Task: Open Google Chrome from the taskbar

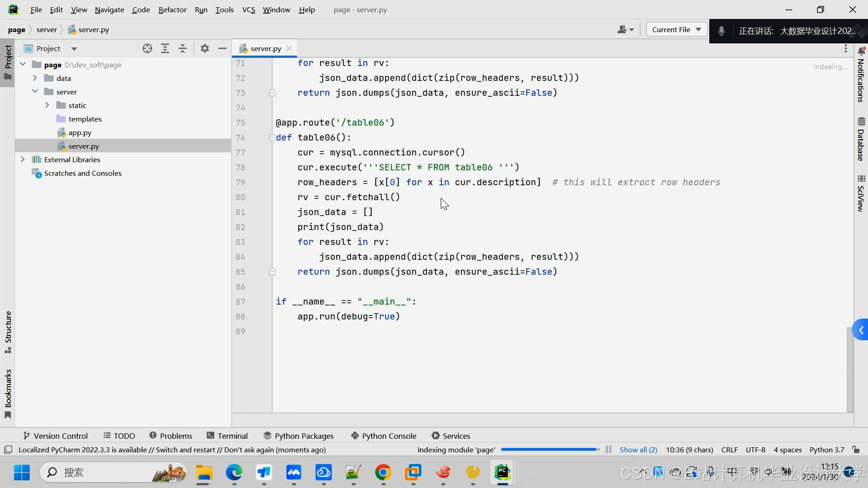Action: point(383,473)
